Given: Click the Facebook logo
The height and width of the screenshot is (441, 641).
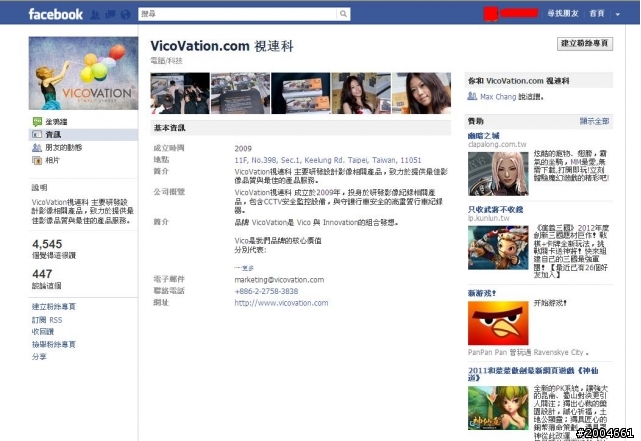Looking at the screenshot, I should [56, 14].
